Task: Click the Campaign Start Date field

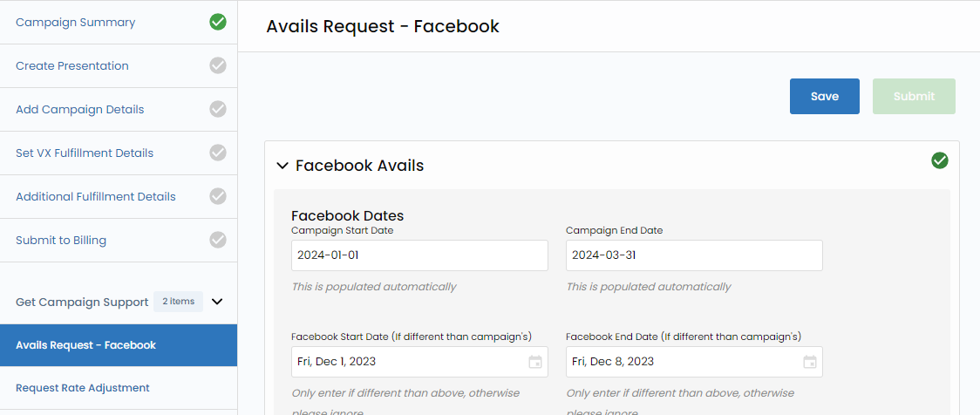Action: coord(419,255)
